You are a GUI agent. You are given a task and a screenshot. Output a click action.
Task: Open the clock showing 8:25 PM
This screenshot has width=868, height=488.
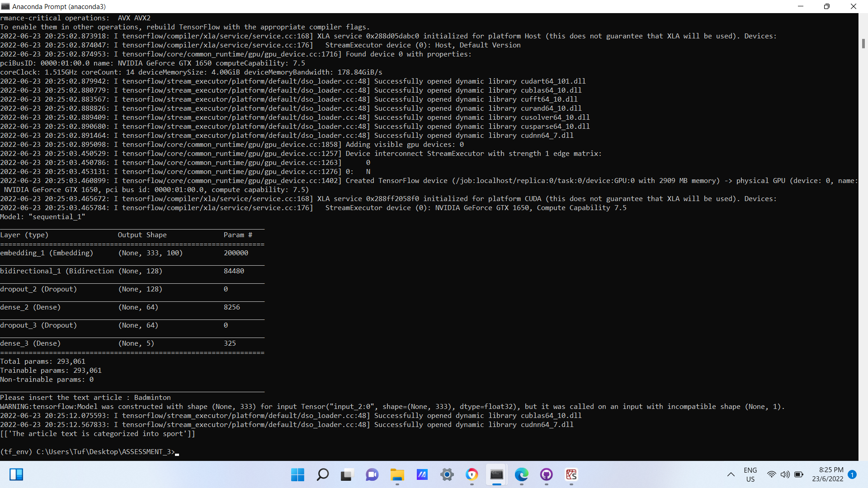pyautogui.click(x=828, y=474)
